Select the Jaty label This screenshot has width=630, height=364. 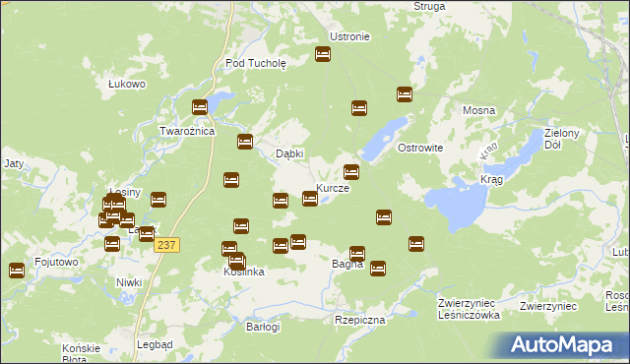14,163
